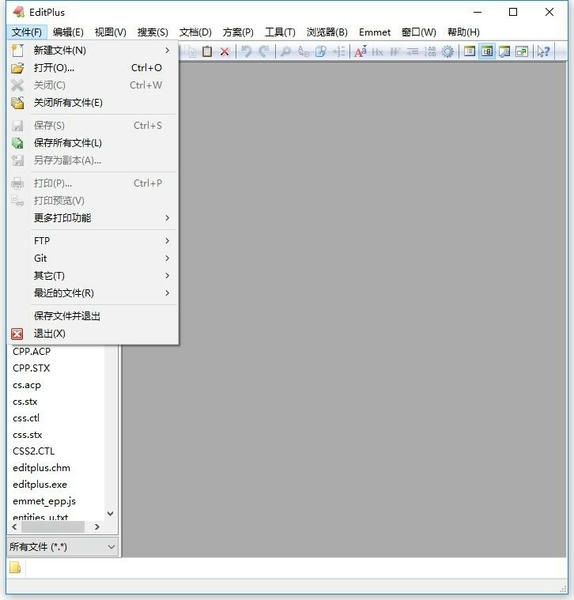Click the red X Delete toolbar icon

click(x=225, y=52)
